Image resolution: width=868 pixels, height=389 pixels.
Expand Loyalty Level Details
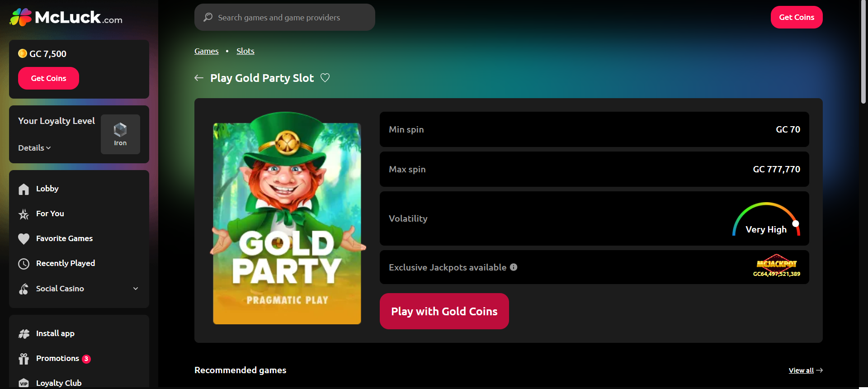pos(34,148)
